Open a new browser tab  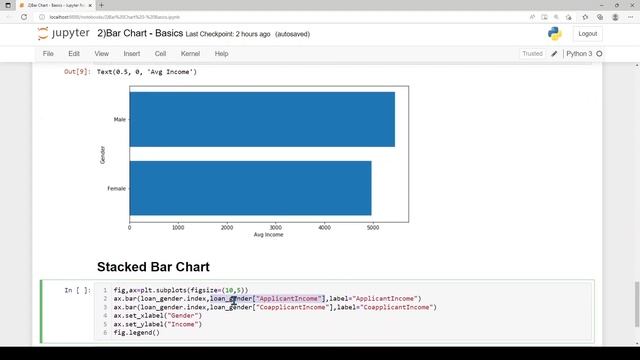(x=101, y=5)
